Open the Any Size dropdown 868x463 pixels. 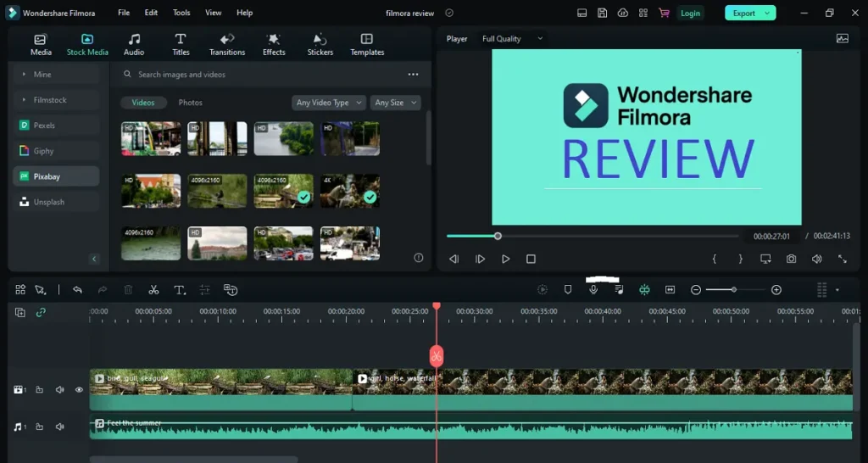pyautogui.click(x=395, y=103)
